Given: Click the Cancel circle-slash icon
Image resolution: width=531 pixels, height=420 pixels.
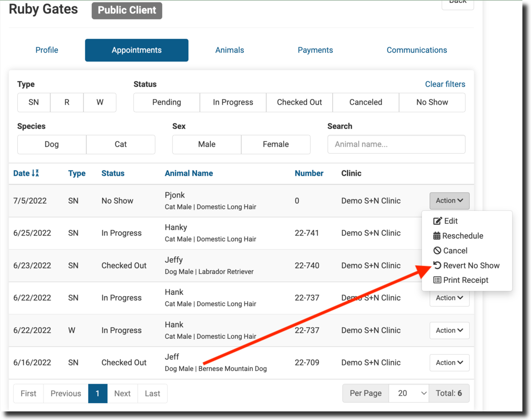Looking at the screenshot, I should (x=437, y=250).
